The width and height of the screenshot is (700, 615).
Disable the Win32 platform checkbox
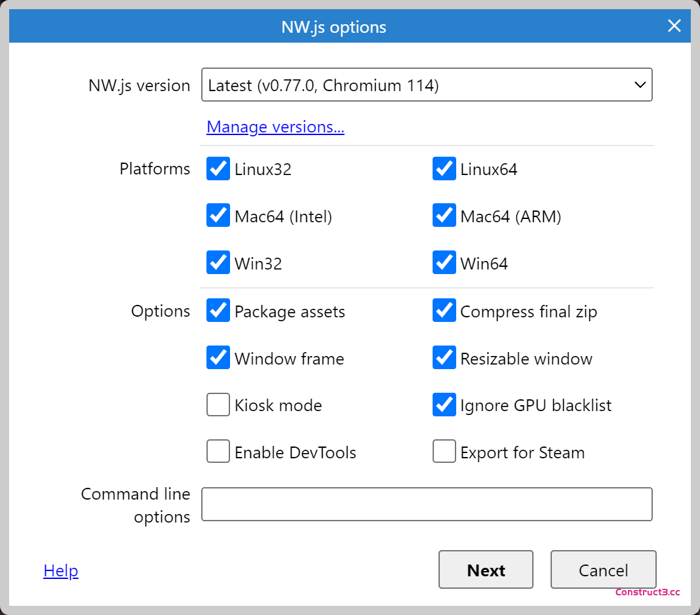coord(218,263)
